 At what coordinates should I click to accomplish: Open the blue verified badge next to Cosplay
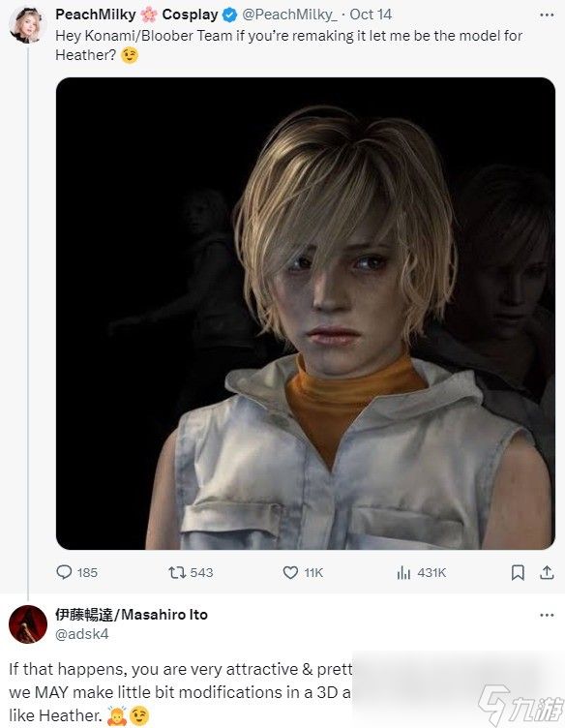[229, 15]
